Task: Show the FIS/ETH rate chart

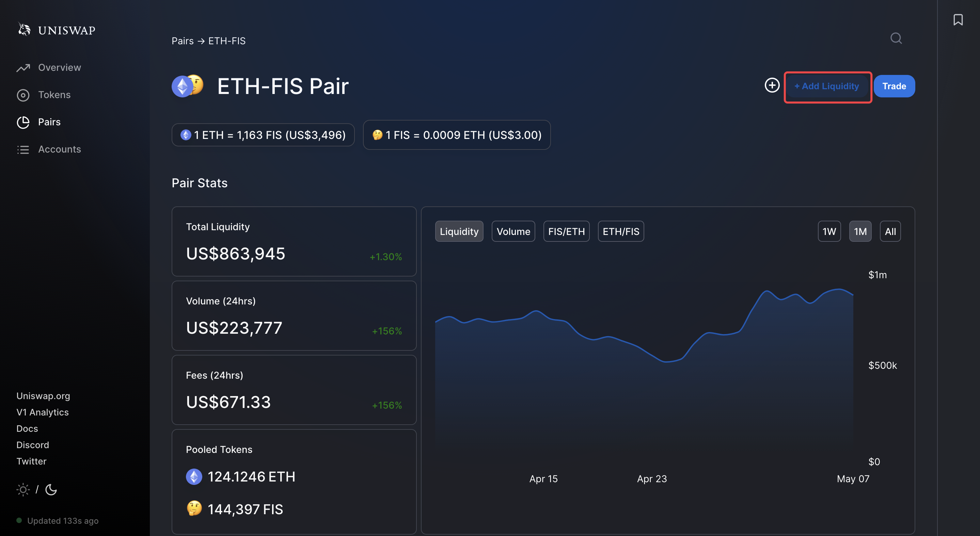Action: [x=566, y=231]
